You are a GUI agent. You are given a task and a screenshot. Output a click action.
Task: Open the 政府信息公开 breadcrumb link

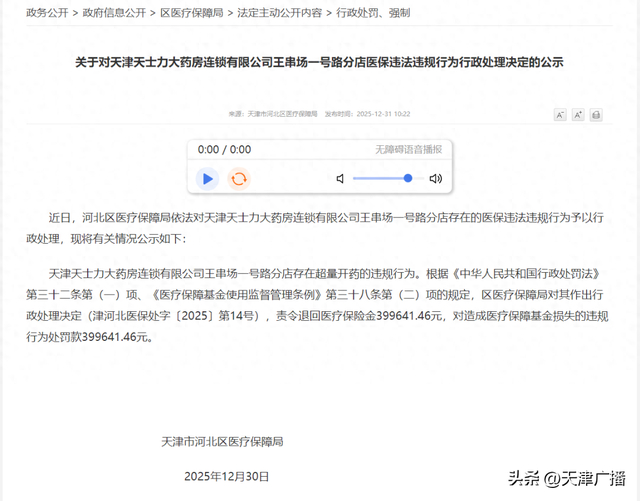(114, 13)
